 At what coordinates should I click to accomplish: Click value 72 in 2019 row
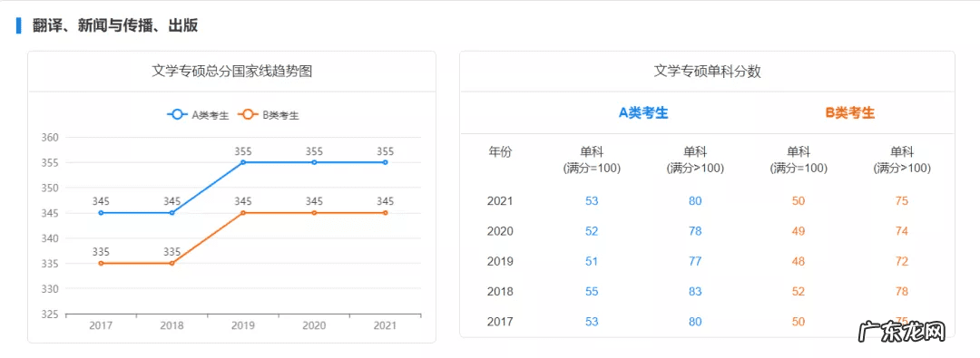click(901, 261)
